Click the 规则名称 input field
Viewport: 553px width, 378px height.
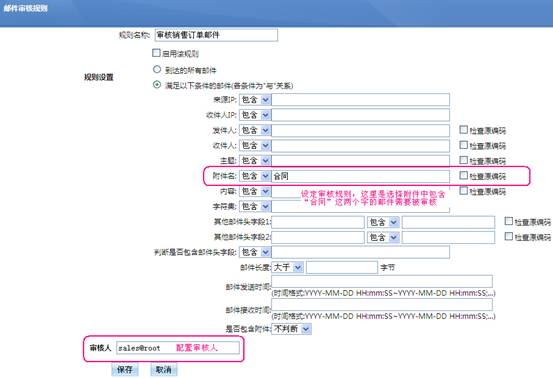(x=216, y=35)
